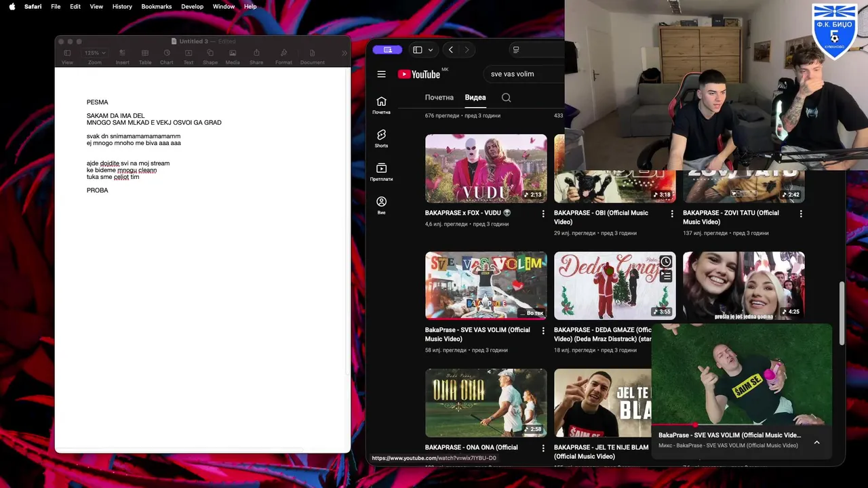This screenshot has height=488, width=868.
Task: Open the File menu
Action: tap(56, 6)
